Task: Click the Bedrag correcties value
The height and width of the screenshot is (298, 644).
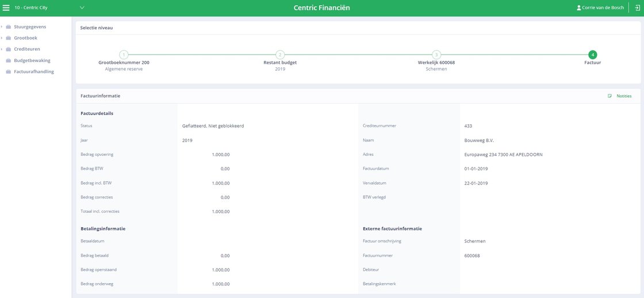Action: coord(225,197)
